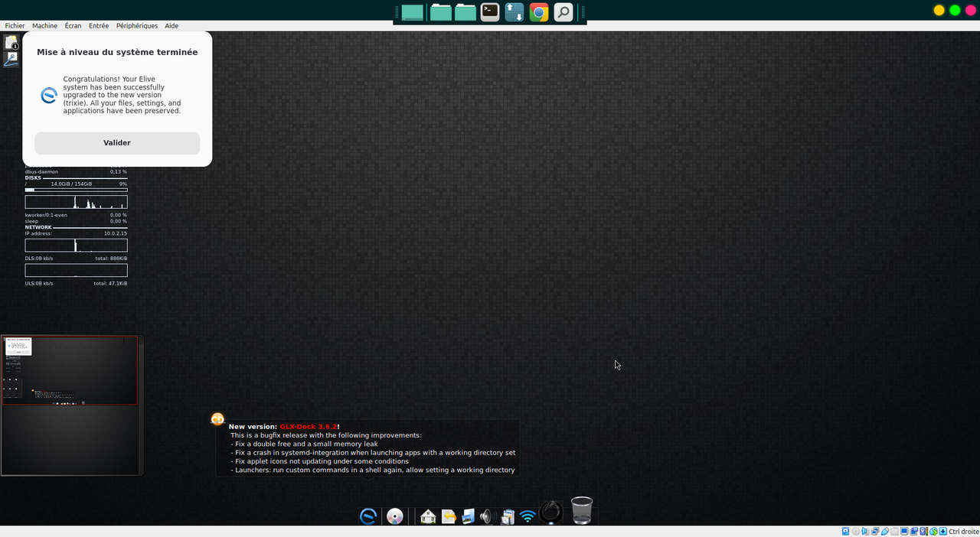Click the GLX-Dock 3.6.2 version text
The height and width of the screenshot is (537, 980).
tap(308, 427)
